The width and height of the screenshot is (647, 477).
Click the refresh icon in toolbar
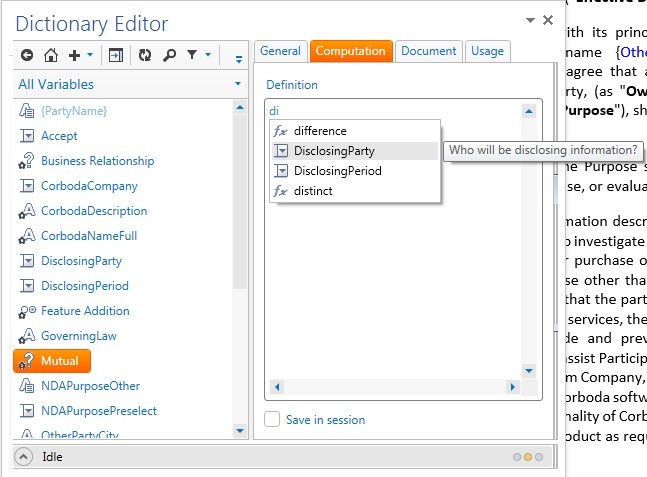tap(145, 55)
